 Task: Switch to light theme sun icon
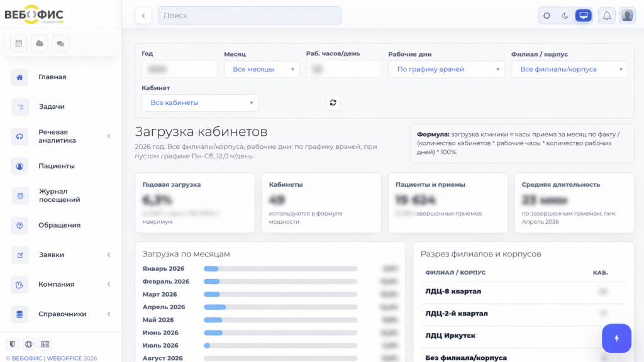pos(547,16)
